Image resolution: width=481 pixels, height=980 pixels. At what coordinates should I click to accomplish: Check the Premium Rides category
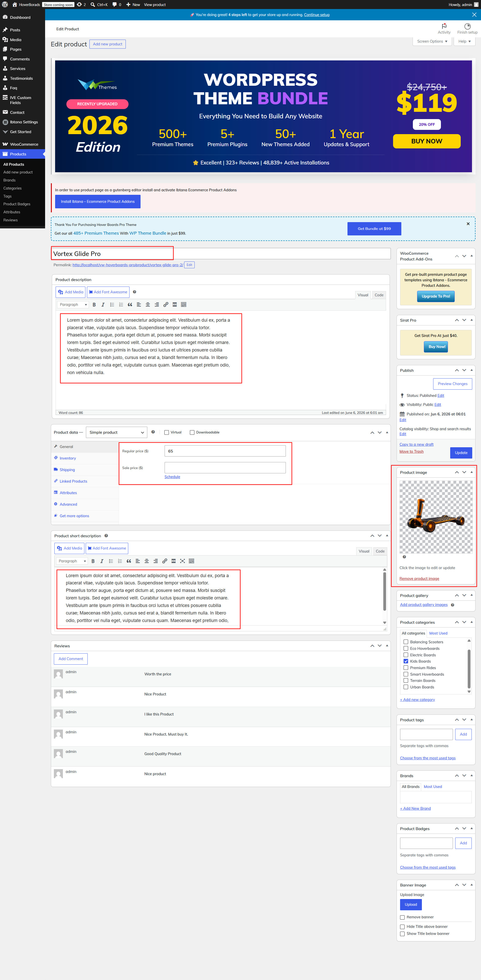406,668
